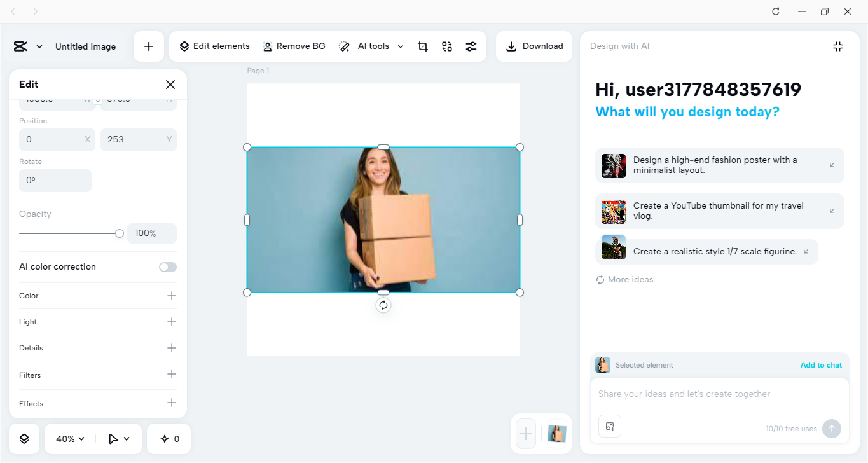Click the Position X input field
Viewport: 868px width, 463px height.
(x=57, y=139)
